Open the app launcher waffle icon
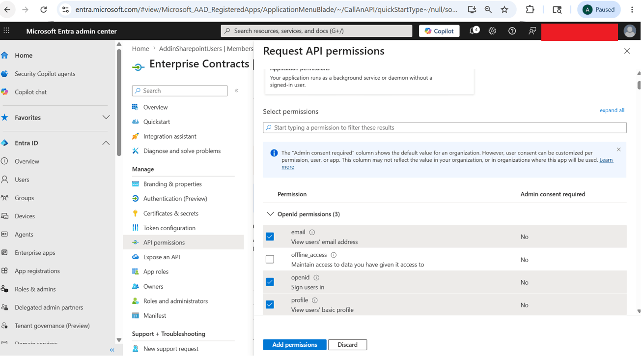Viewport: 644px width, 360px height. click(x=6, y=30)
